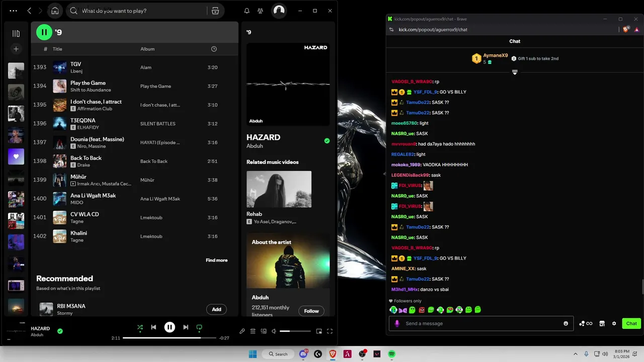Insert the red angry emote in Kick chat

pos(422,310)
